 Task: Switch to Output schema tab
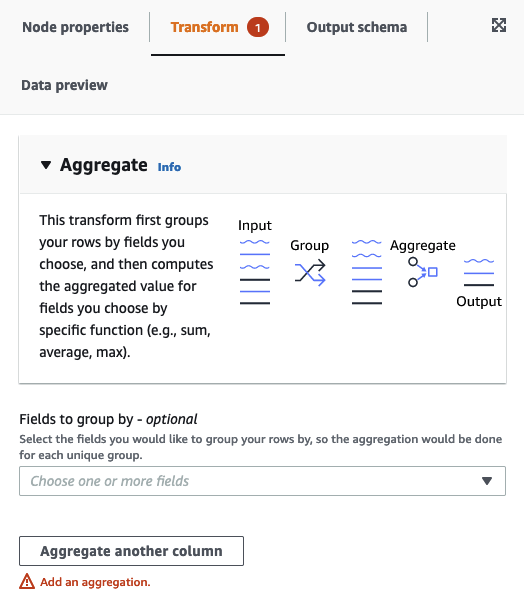[x=357, y=27]
